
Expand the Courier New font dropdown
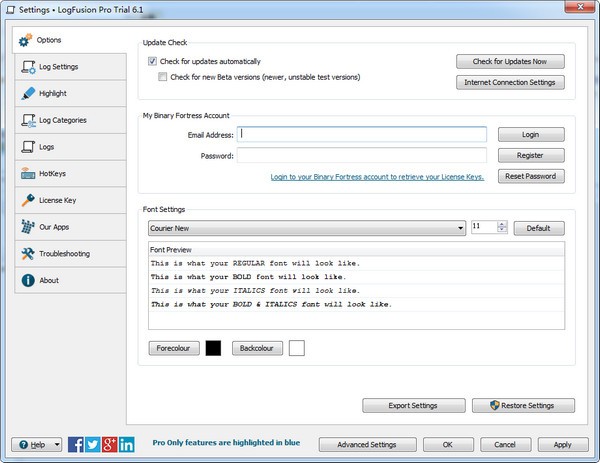(x=460, y=228)
